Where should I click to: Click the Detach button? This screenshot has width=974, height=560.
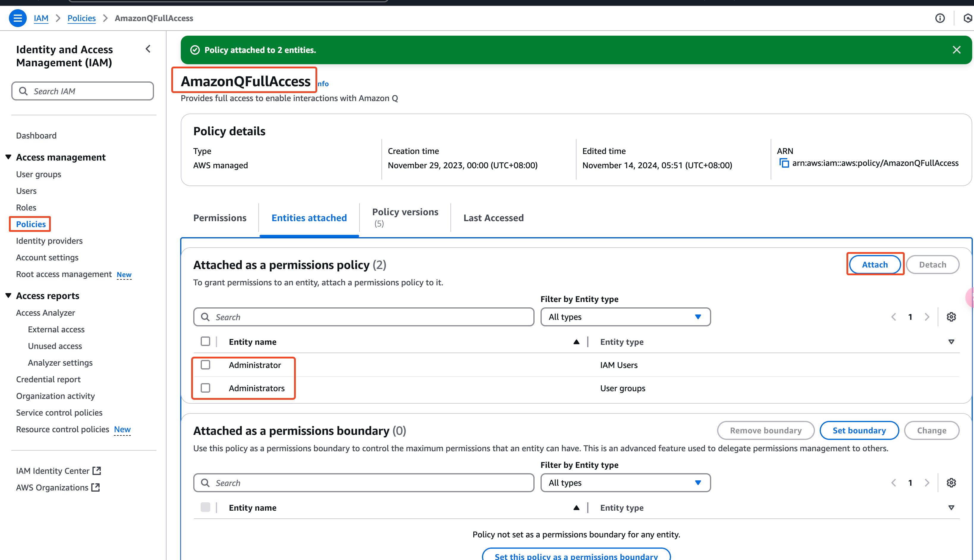[932, 265]
